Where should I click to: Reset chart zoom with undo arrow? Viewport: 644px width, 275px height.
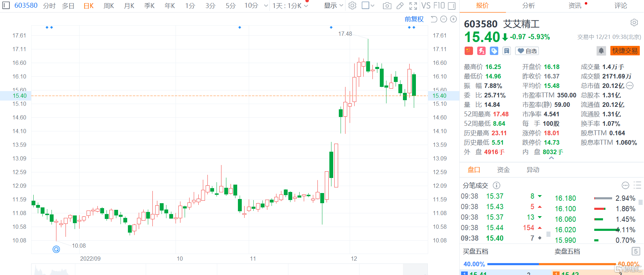[x=434, y=19]
